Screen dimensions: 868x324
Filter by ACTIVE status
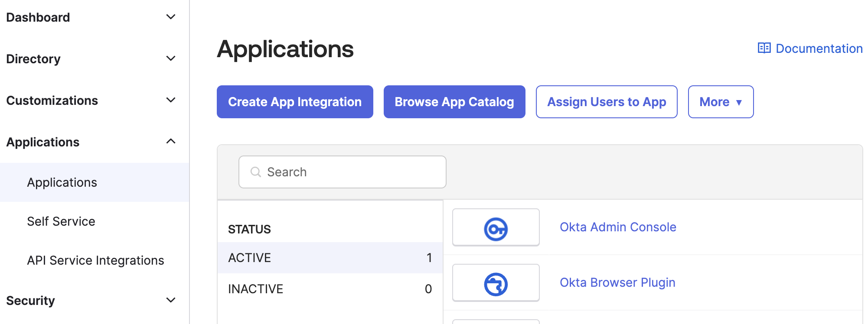pyautogui.click(x=330, y=258)
